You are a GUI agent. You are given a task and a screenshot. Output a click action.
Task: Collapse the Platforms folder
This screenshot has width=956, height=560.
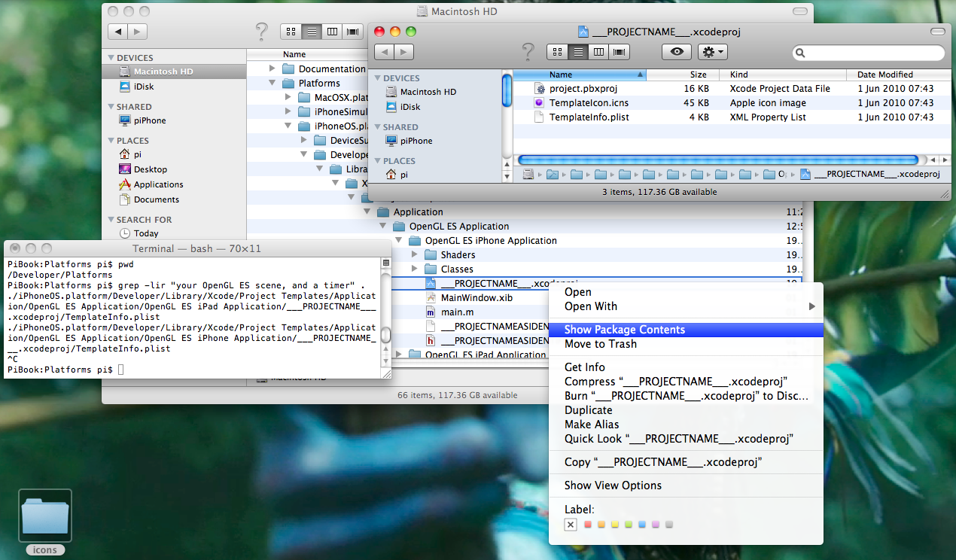coord(272,83)
